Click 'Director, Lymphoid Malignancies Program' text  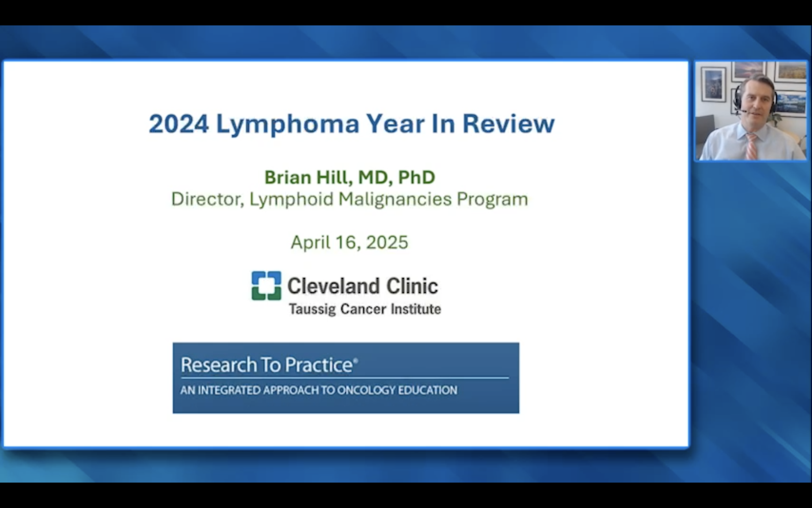click(x=350, y=200)
